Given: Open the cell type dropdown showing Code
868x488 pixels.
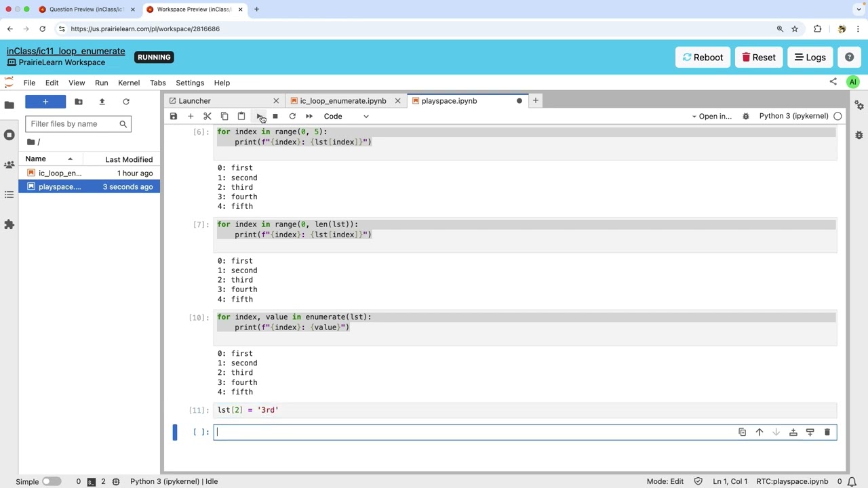Looking at the screenshot, I should tap(346, 117).
